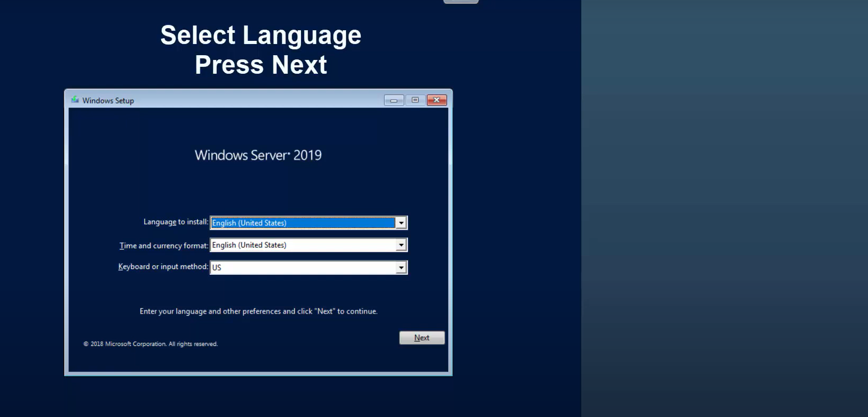
Task: Click the 'Windows Server 2019' heading
Action: [258, 155]
